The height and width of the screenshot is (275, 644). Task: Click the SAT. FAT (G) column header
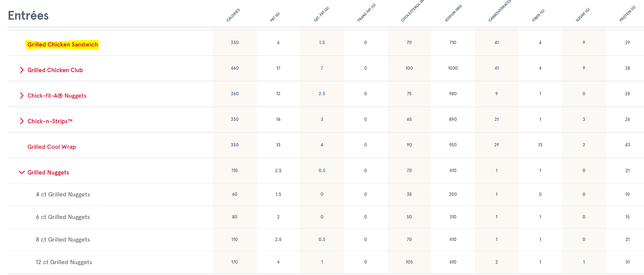321,15
